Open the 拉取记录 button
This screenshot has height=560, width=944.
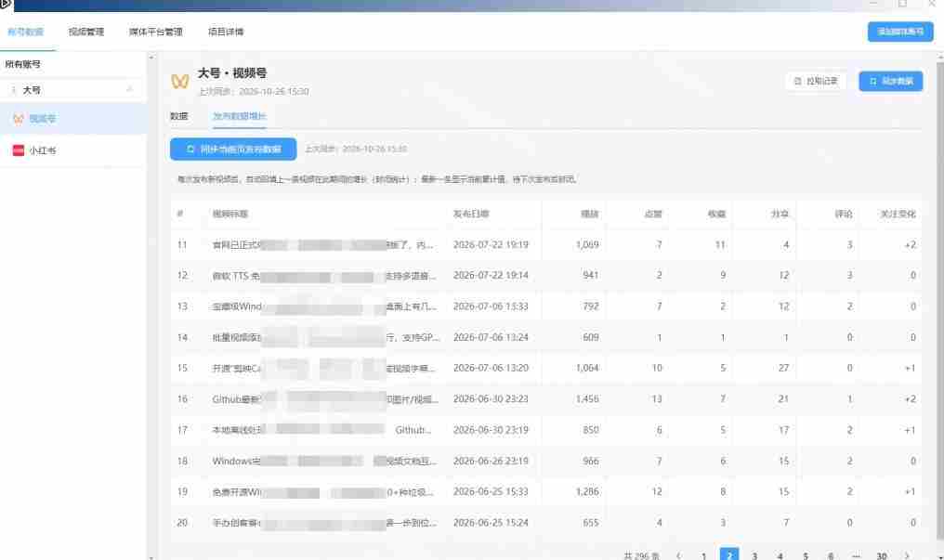816,81
